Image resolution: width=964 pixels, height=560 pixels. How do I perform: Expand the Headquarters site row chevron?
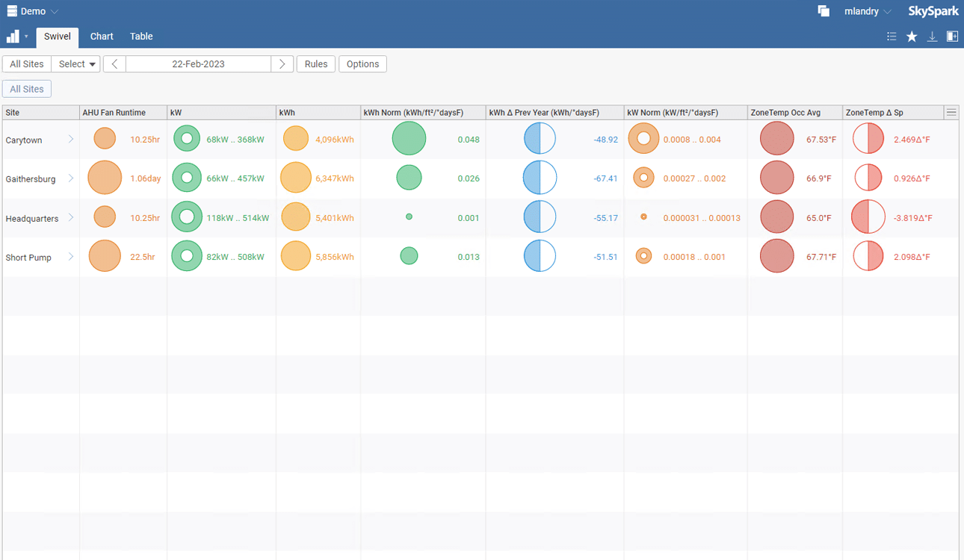71,217
